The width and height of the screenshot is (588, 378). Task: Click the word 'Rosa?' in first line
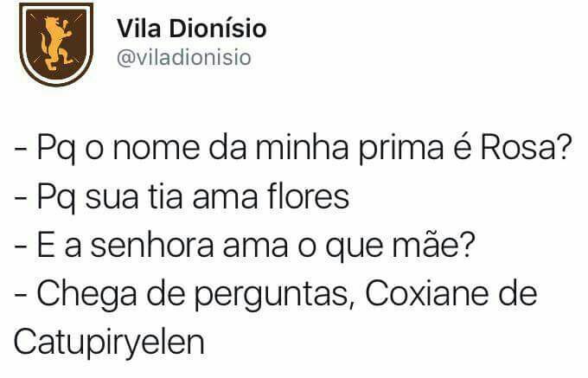point(526,147)
